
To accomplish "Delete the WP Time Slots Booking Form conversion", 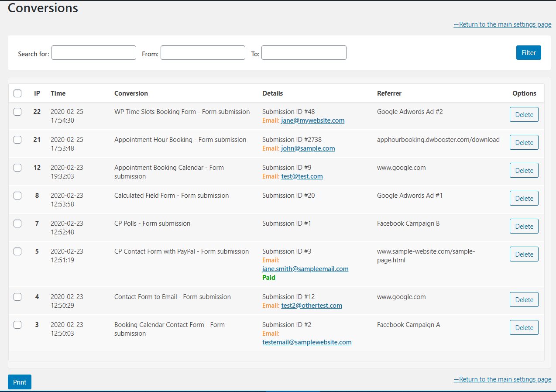I will click(x=524, y=114).
